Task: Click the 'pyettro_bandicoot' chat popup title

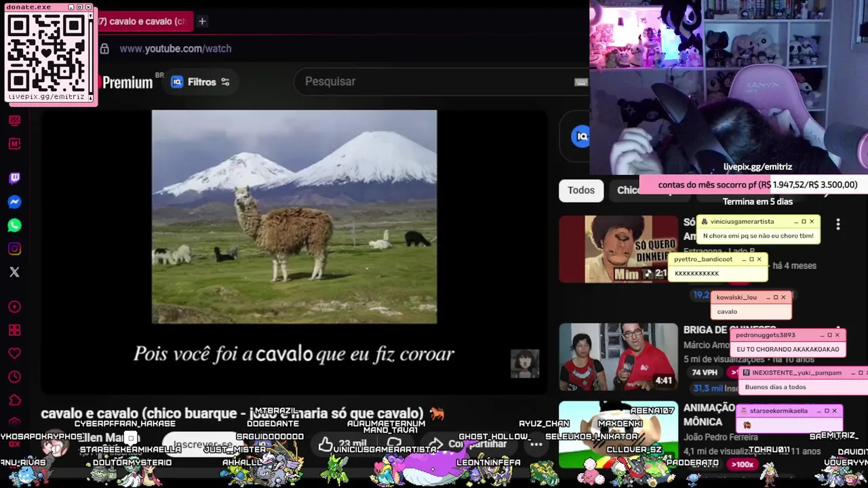Action: (x=703, y=259)
